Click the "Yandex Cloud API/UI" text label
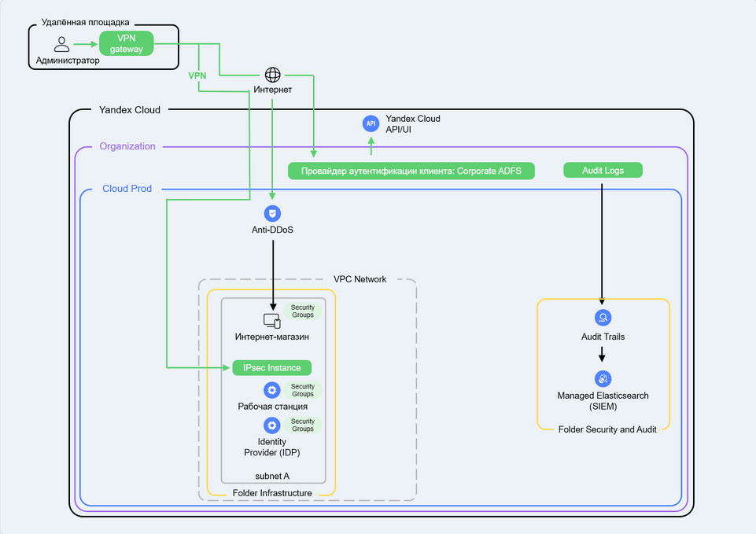The height and width of the screenshot is (534, 756). pyautogui.click(x=413, y=123)
